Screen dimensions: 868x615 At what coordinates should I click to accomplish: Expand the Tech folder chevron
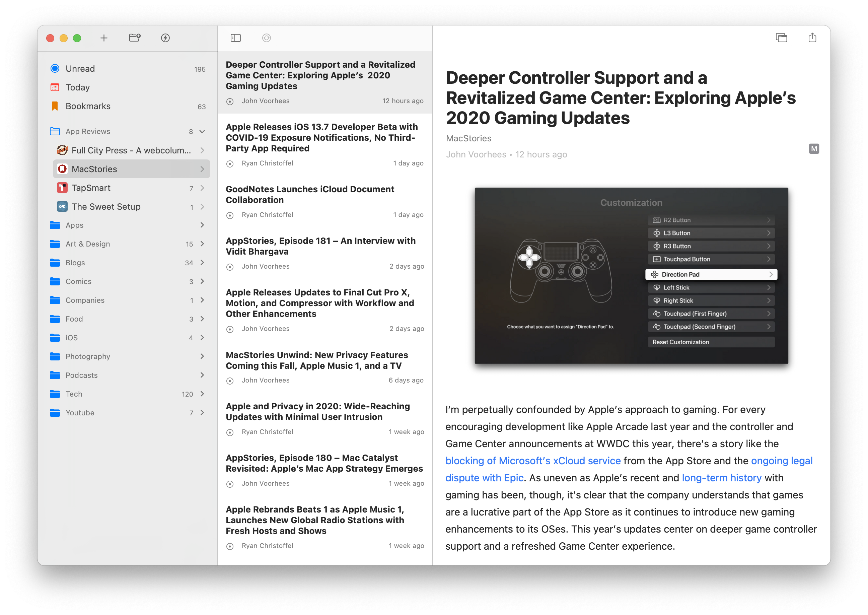click(202, 394)
